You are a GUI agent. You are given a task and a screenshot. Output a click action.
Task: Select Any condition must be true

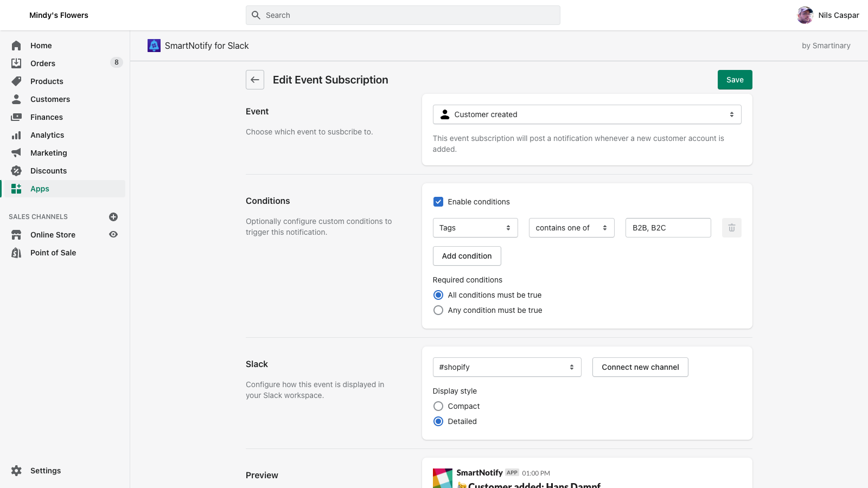(438, 310)
